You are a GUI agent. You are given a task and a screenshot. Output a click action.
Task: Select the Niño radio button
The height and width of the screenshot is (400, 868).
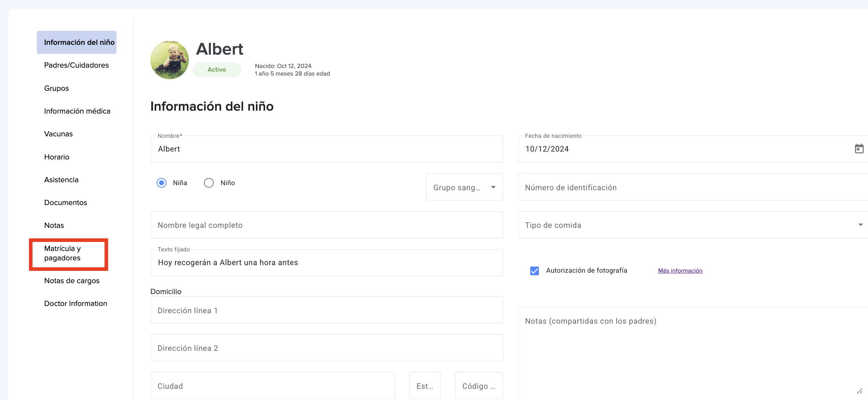(x=209, y=183)
